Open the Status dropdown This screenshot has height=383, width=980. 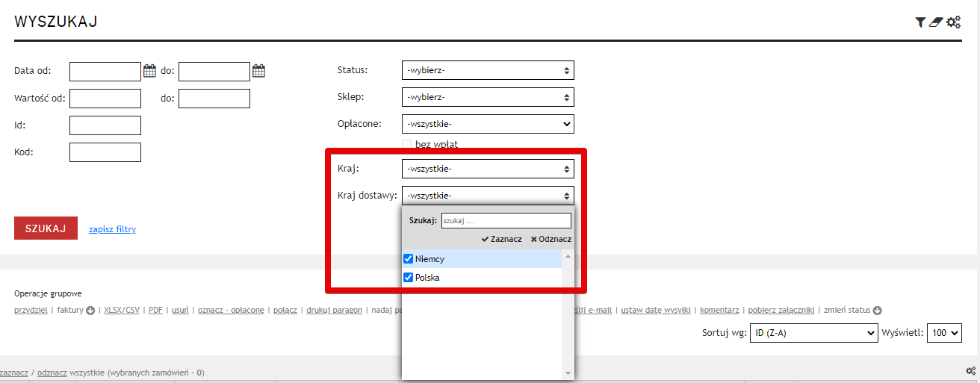488,70
